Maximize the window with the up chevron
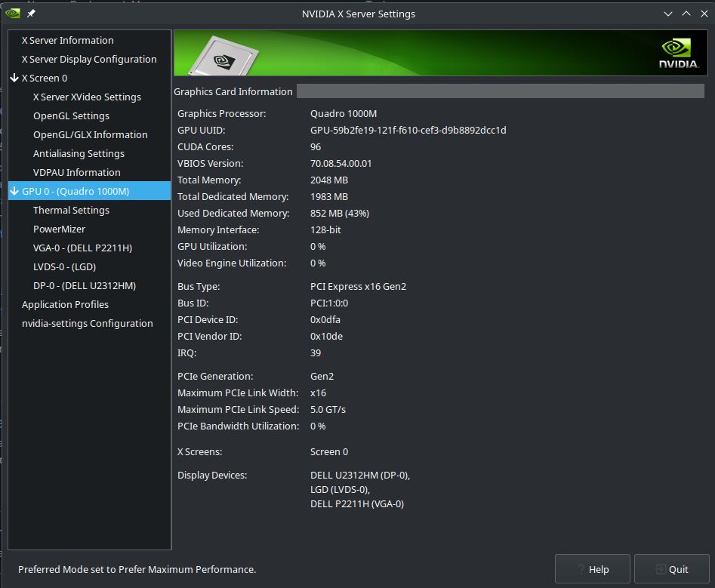 coord(686,14)
